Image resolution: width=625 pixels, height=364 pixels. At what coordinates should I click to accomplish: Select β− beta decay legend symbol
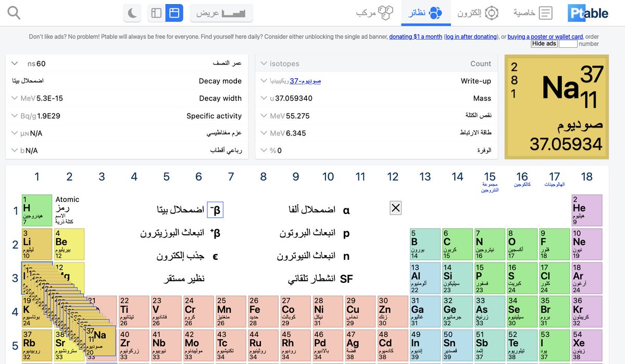(x=215, y=209)
